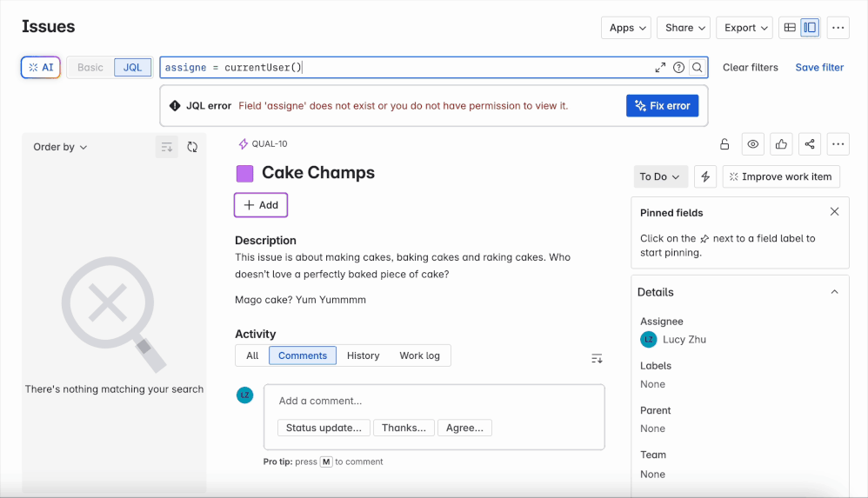Insert the Status update... comment suggestion

(324, 428)
